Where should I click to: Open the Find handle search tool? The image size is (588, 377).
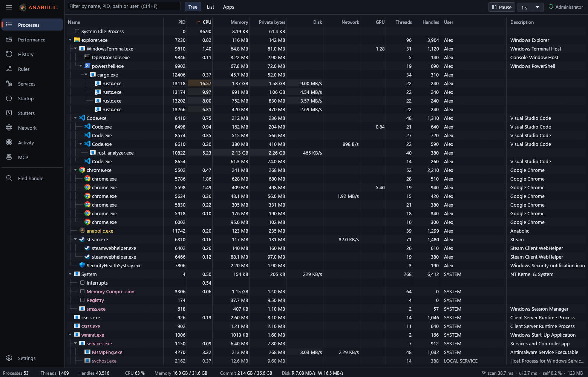pyautogui.click(x=32, y=178)
